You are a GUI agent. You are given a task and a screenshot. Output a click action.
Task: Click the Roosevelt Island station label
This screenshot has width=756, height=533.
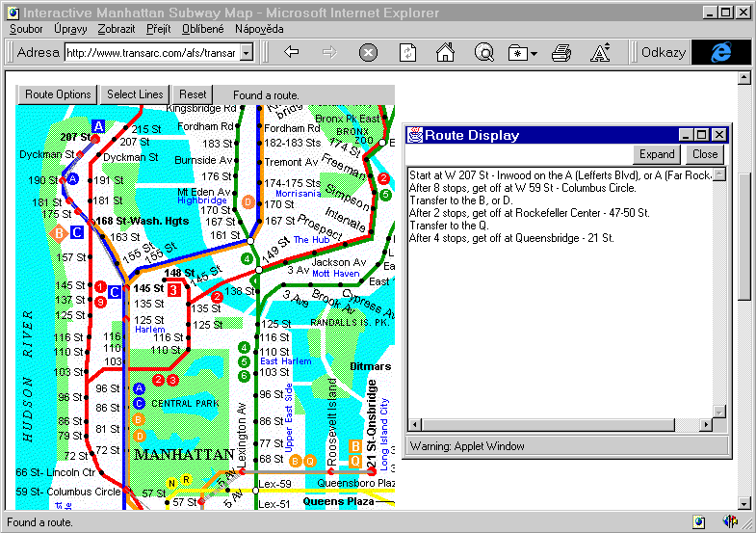tap(331, 421)
